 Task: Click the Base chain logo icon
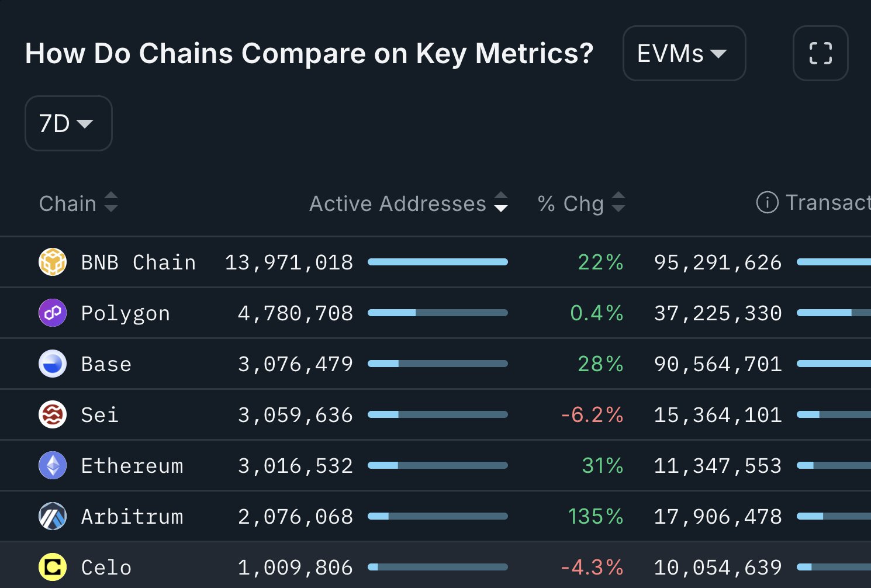pyautogui.click(x=53, y=364)
